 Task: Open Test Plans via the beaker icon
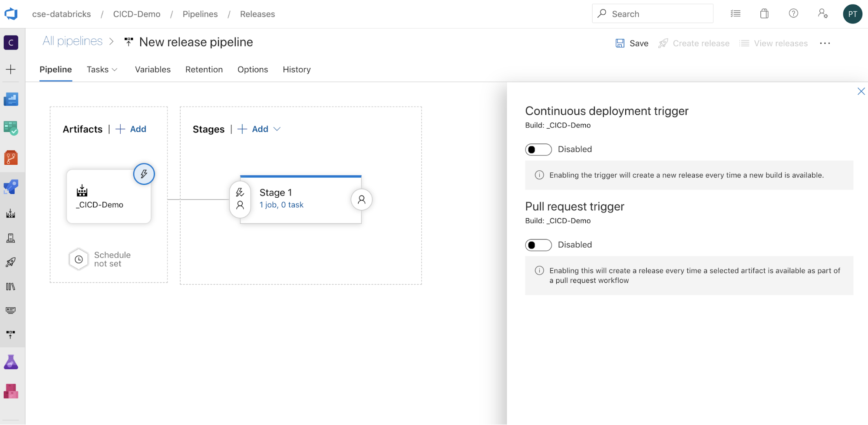click(11, 362)
